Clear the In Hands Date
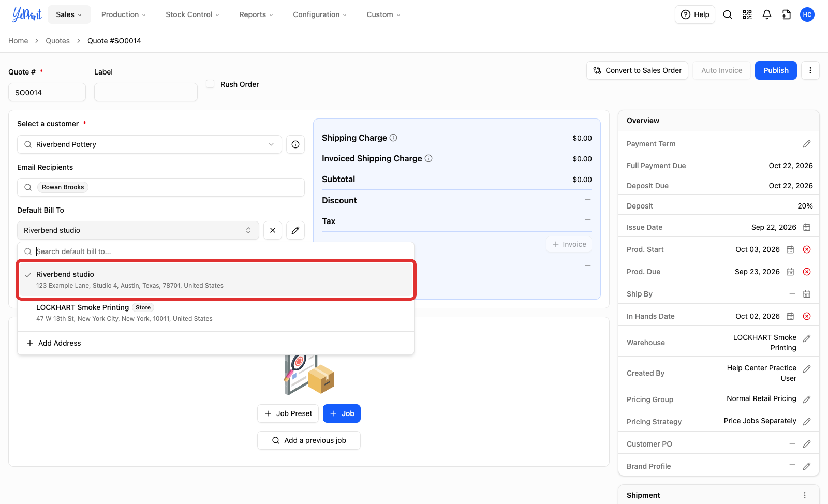Screen dimensions: 828x504 807,316
